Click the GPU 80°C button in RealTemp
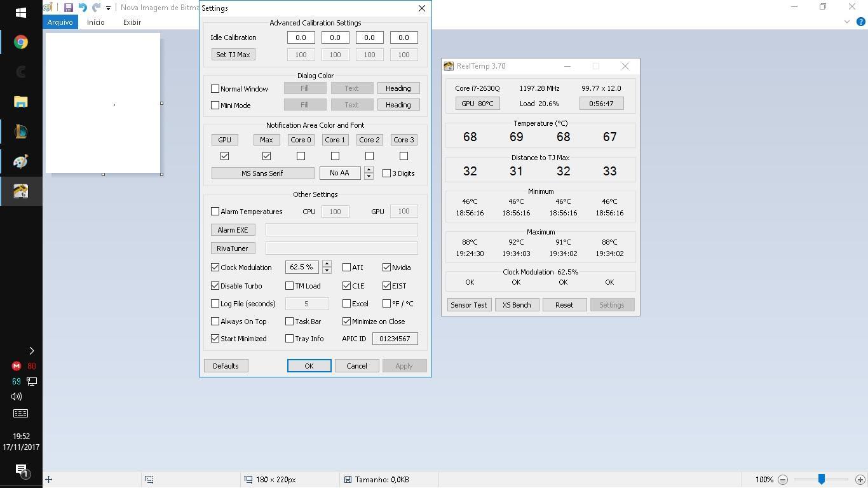 (x=477, y=104)
